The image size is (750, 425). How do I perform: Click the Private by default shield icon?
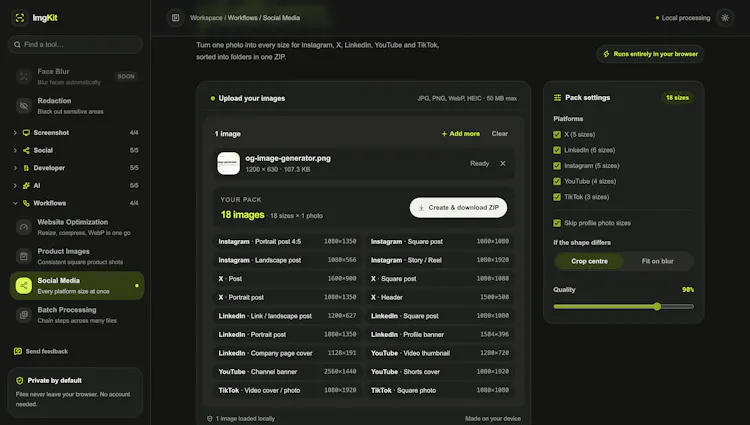pos(20,381)
